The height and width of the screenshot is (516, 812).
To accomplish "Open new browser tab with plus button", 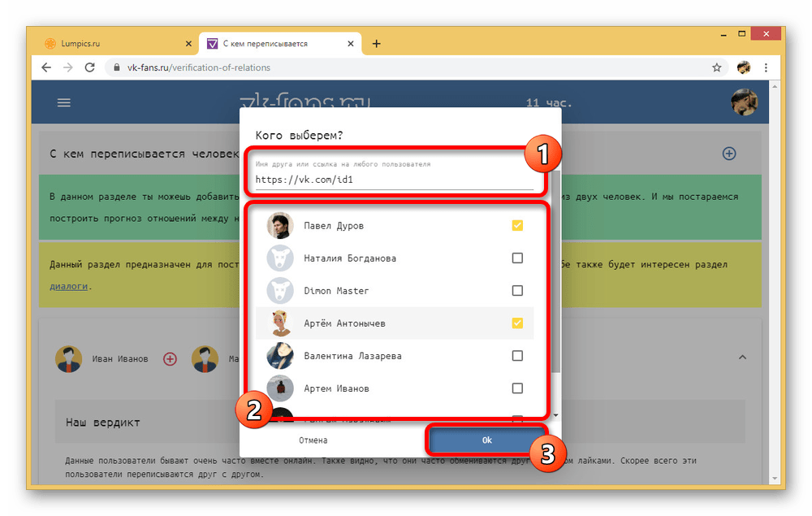I will (377, 44).
